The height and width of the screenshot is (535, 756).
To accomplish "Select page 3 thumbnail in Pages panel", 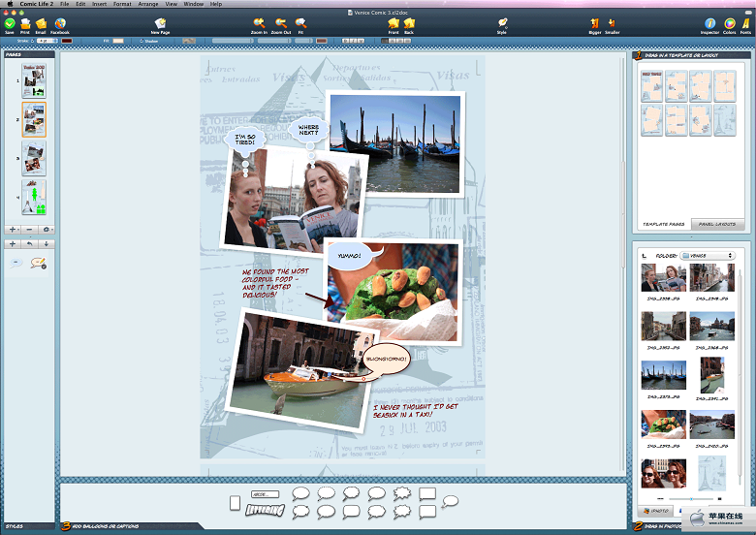I will coord(33,157).
